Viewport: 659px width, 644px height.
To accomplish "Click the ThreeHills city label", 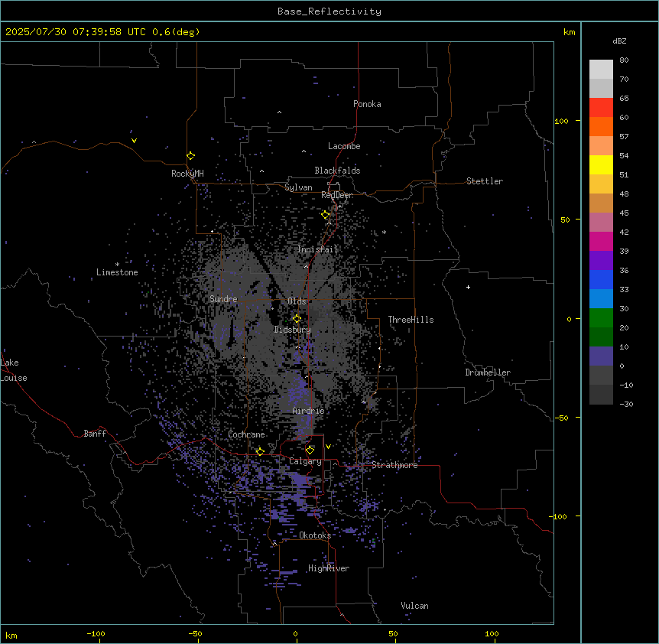I will tap(411, 320).
